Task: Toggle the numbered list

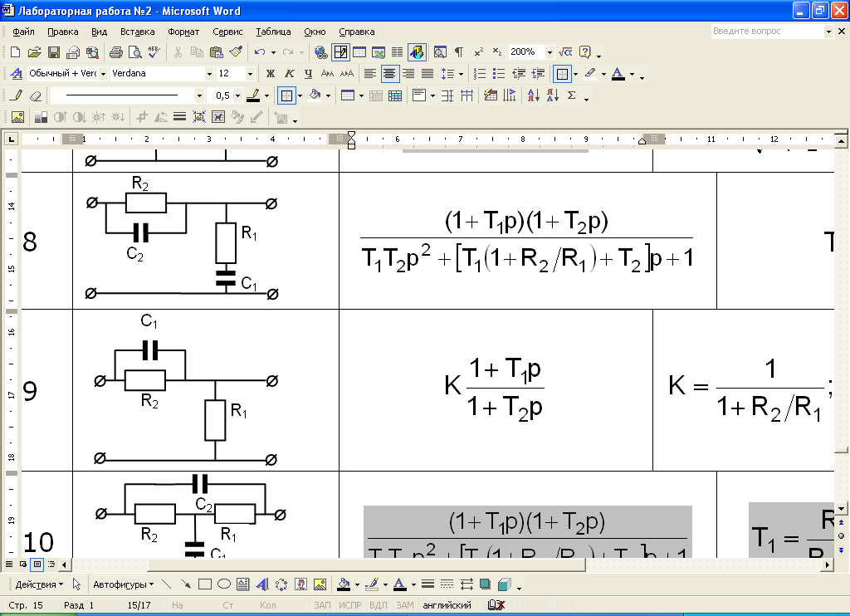Action: pyautogui.click(x=480, y=74)
